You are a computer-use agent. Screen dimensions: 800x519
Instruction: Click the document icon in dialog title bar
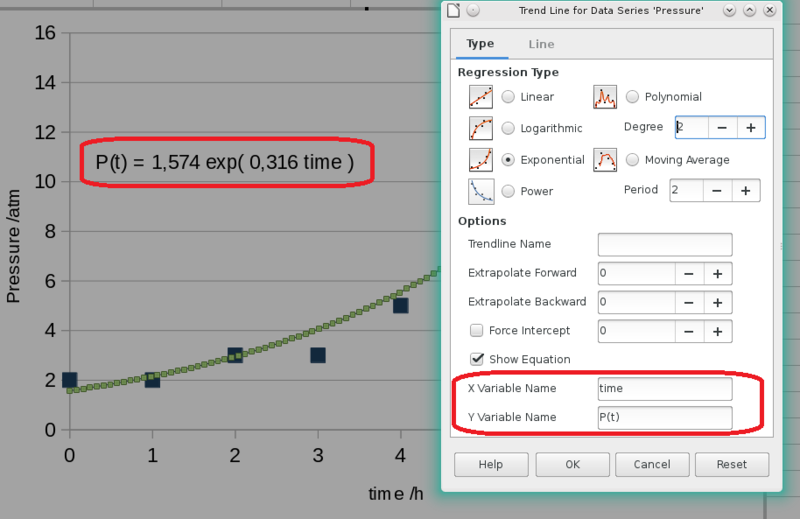click(454, 10)
